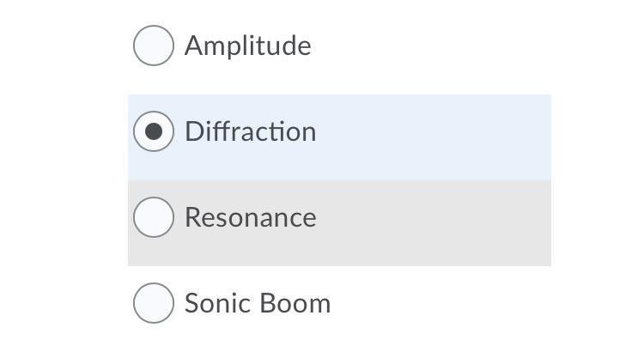This screenshot has width=644, height=352.
Task: Click the empty circle beside Sonic Boom
Action: coord(154,303)
